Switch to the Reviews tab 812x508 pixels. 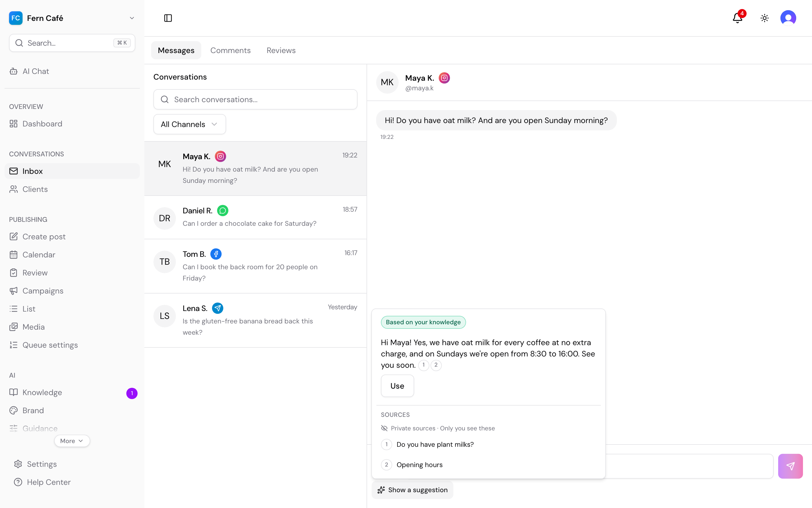pyautogui.click(x=281, y=51)
